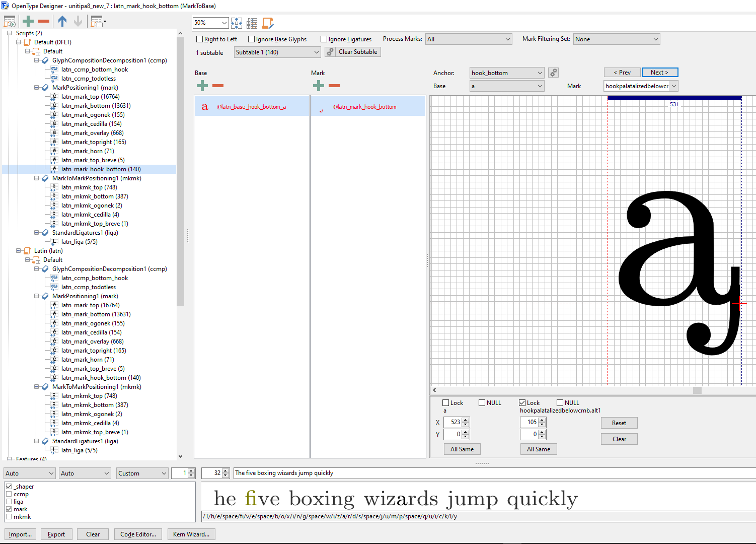Image resolution: width=756 pixels, height=544 pixels.
Task: Click the Clear Subtable button
Action: [x=358, y=52]
